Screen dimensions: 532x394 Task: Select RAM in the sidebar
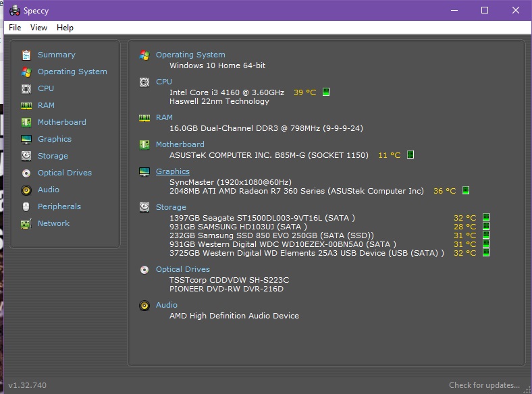[46, 105]
